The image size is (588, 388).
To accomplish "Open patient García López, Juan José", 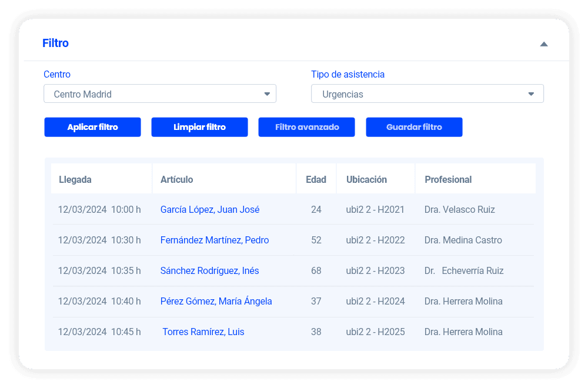I will click(210, 209).
